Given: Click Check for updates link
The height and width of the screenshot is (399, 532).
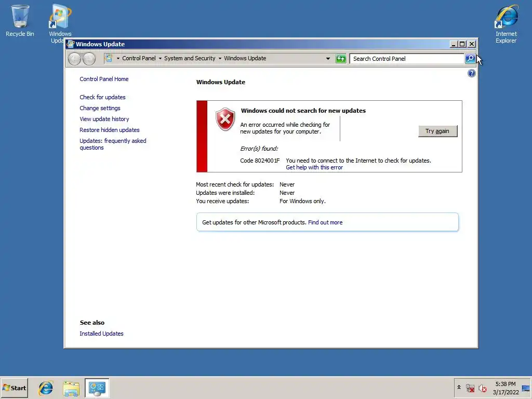Looking at the screenshot, I should pos(102,97).
